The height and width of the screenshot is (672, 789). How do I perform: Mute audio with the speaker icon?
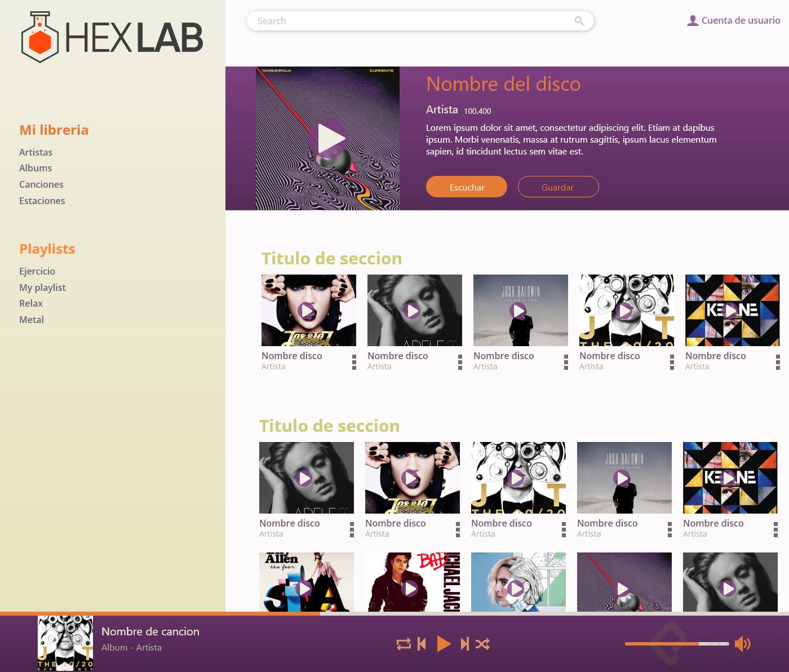click(743, 644)
